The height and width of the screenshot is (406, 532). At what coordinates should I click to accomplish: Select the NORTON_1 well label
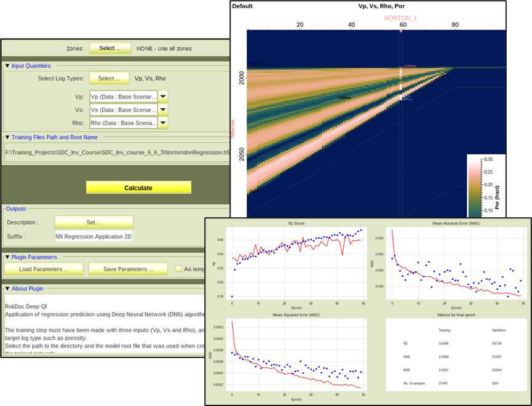point(400,18)
